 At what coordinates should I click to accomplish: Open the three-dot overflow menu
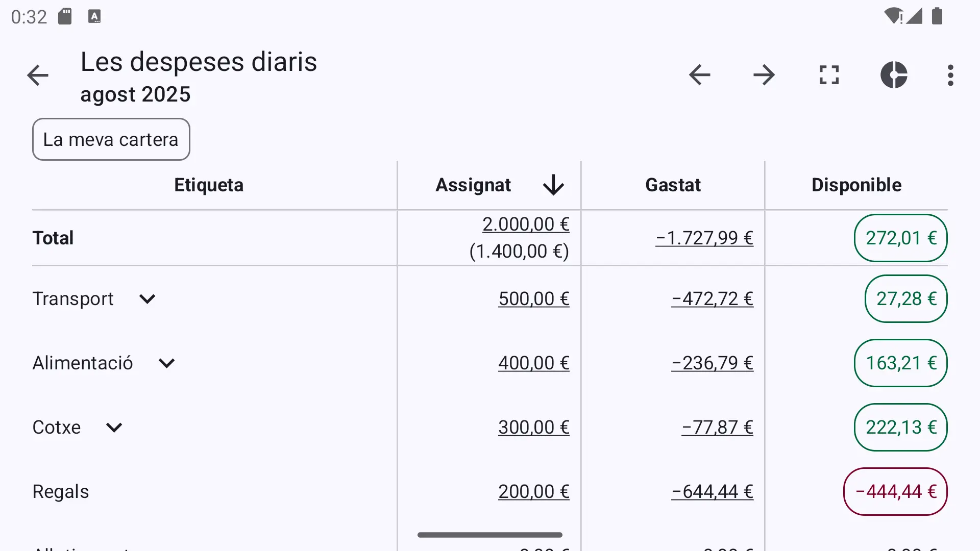950,75
